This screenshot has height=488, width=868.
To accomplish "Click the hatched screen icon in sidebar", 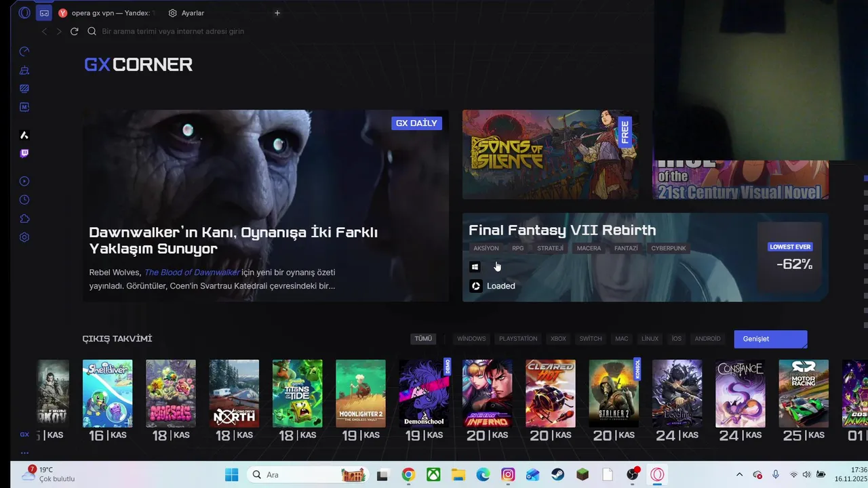I will click(24, 88).
